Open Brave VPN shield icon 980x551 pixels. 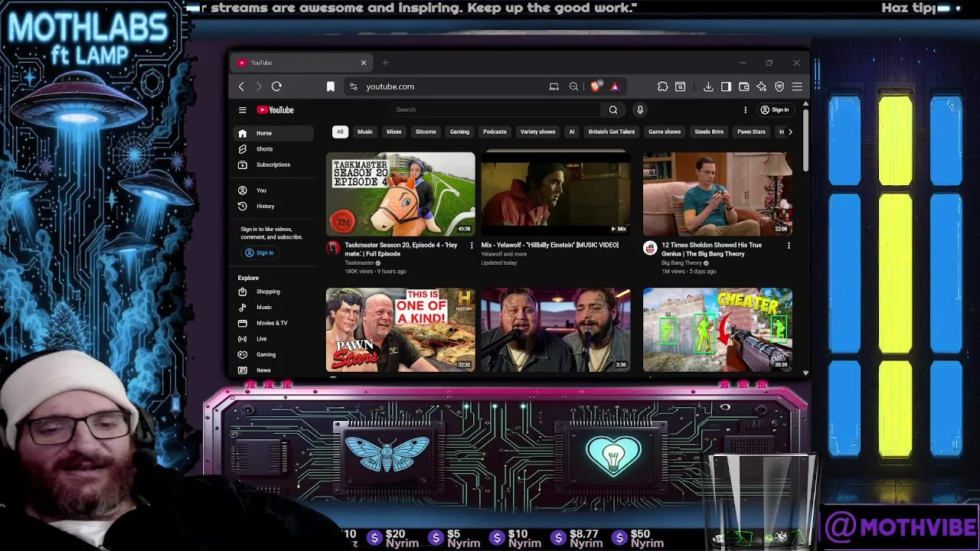[x=779, y=86]
